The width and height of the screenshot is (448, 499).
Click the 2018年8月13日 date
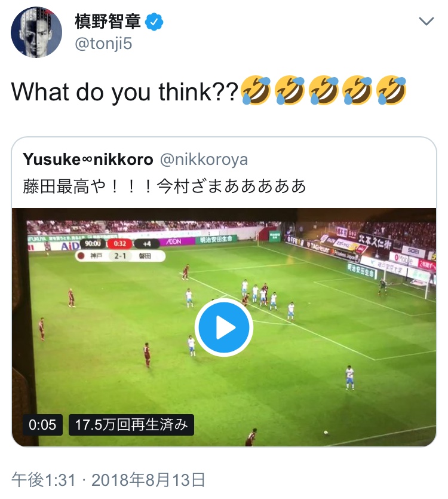click(149, 479)
